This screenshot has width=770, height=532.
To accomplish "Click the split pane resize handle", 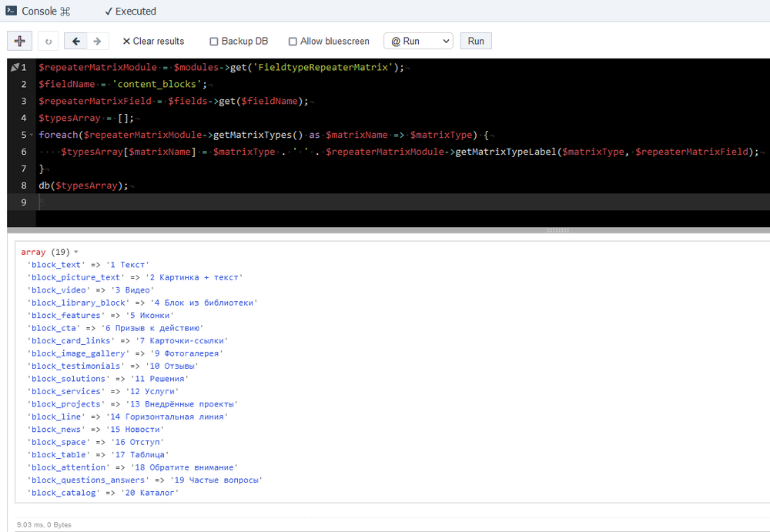I will click(557, 230).
